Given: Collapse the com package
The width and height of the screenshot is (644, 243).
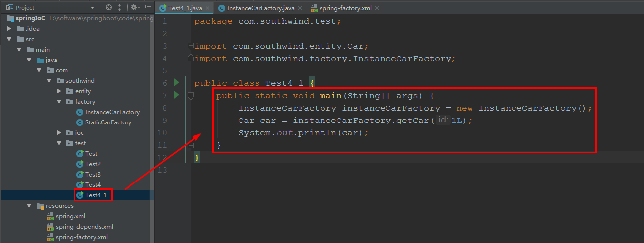Looking at the screenshot, I should point(39,70).
